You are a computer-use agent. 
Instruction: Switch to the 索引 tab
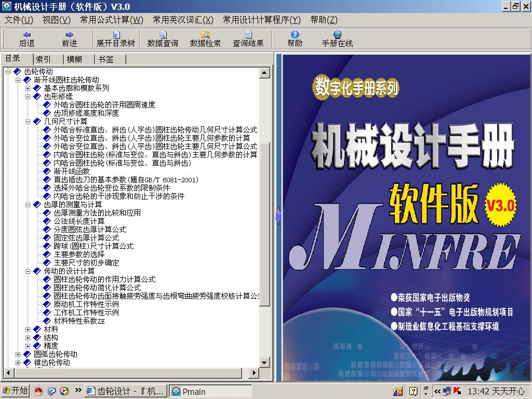[x=48, y=59]
